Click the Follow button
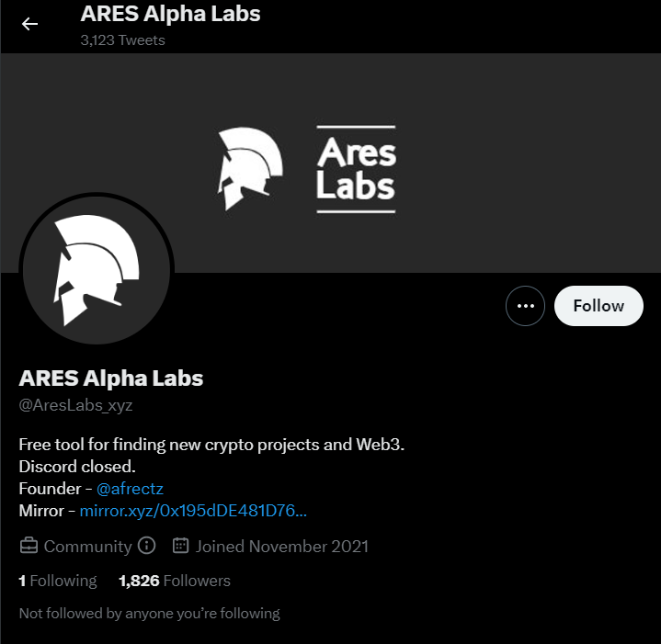The height and width of the screenshot is (644, 661). (598, 306)
